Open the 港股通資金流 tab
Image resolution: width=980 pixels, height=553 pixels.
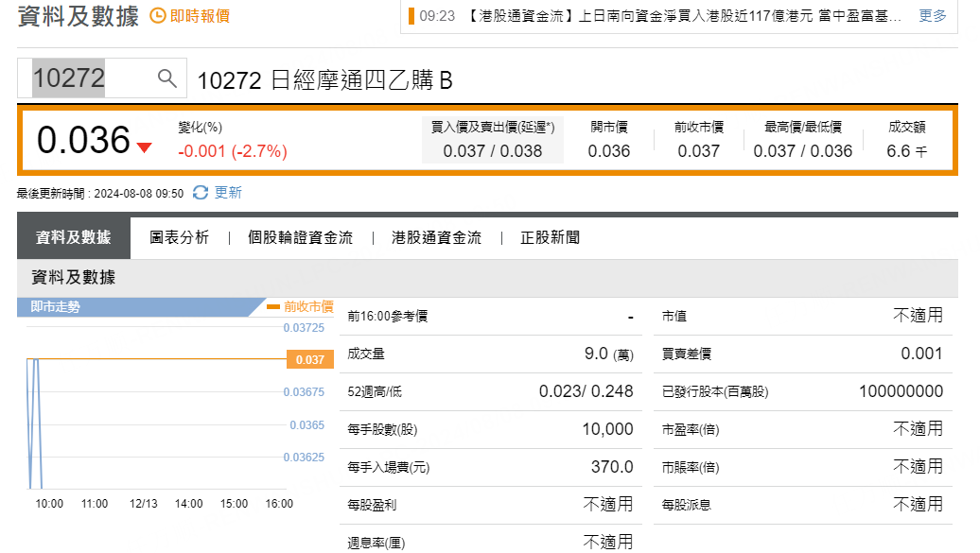(x=436, y=237)
